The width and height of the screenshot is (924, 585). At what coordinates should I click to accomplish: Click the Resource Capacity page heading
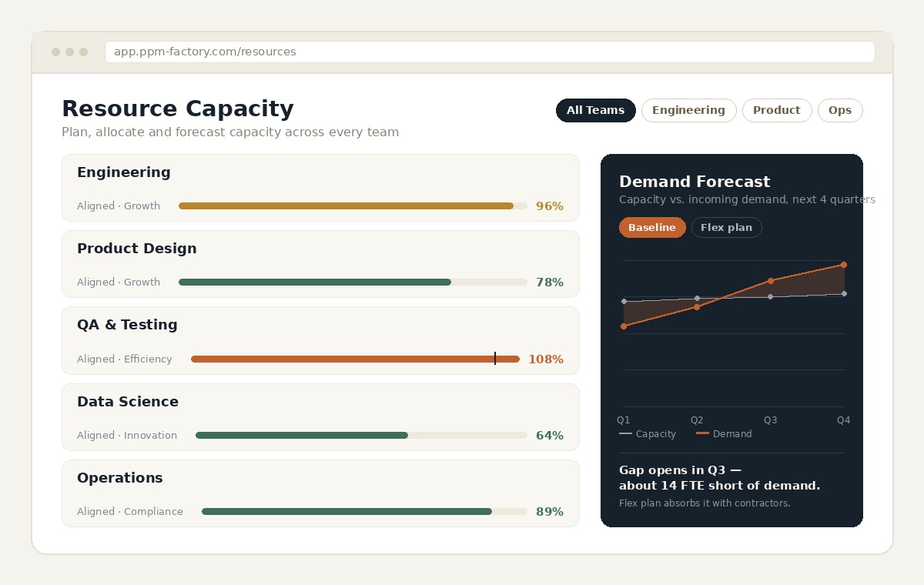pyautogui.click(x=178, y=109)
